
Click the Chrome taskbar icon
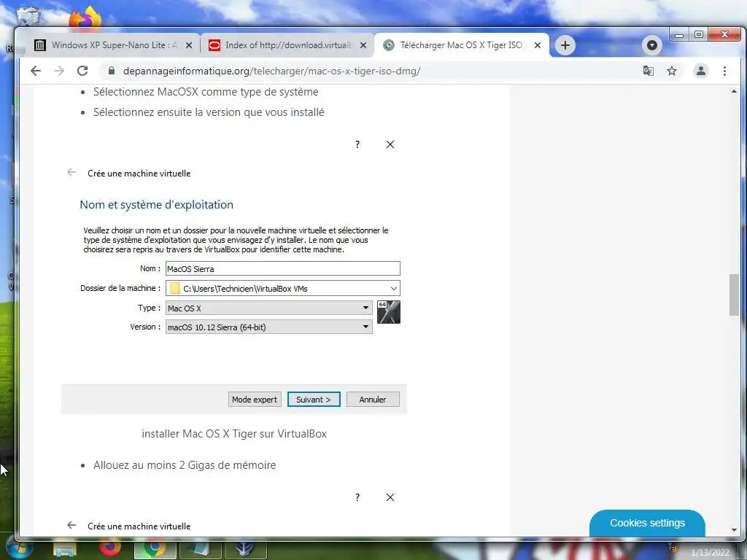[155, 548]
